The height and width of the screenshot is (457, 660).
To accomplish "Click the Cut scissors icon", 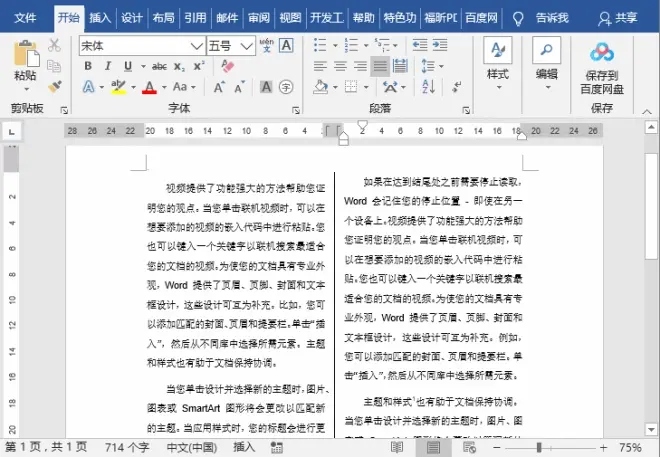I will (x=54, y=45).
